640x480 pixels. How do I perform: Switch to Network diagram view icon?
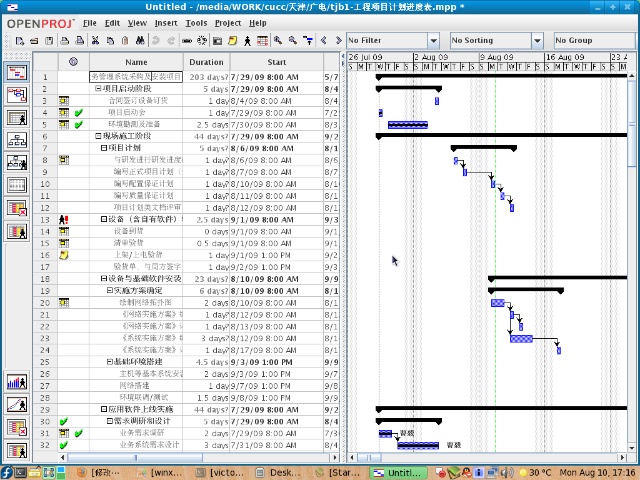16,95
